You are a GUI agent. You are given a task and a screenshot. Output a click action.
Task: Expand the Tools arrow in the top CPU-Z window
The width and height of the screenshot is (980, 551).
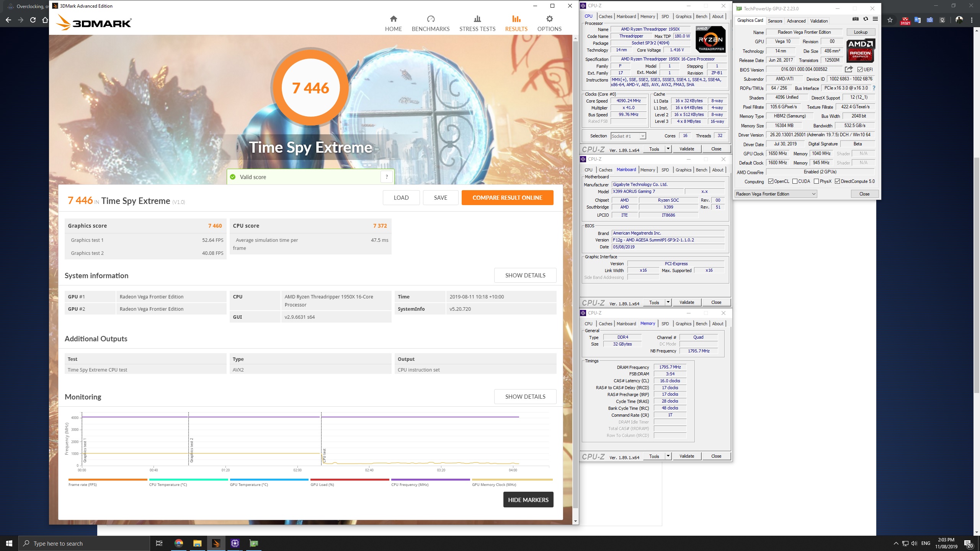tap(668, 149)
